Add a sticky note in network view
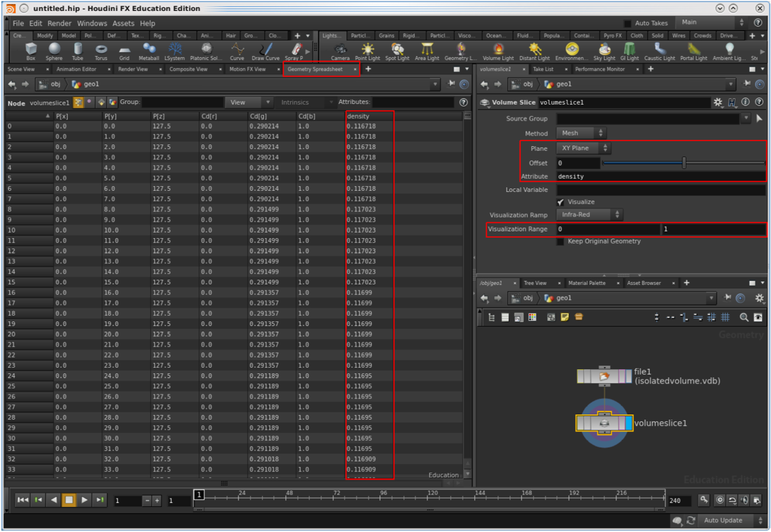 pos(565,317)
